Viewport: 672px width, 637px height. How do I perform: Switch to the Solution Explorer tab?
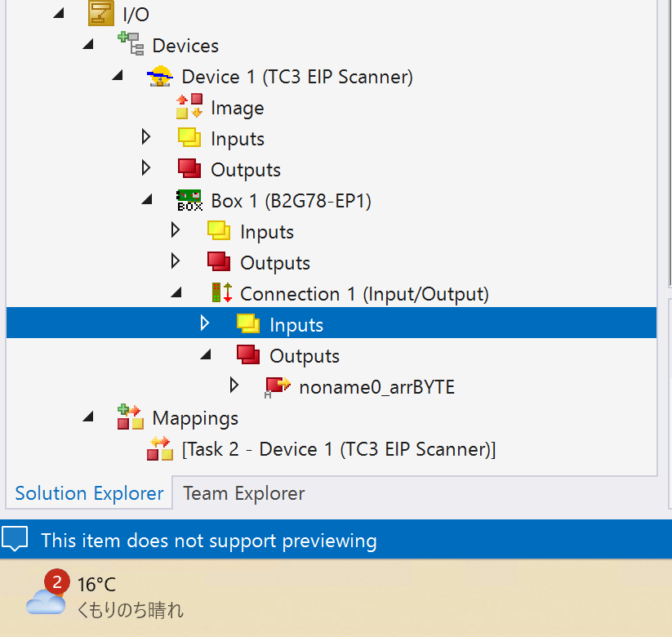89,493
